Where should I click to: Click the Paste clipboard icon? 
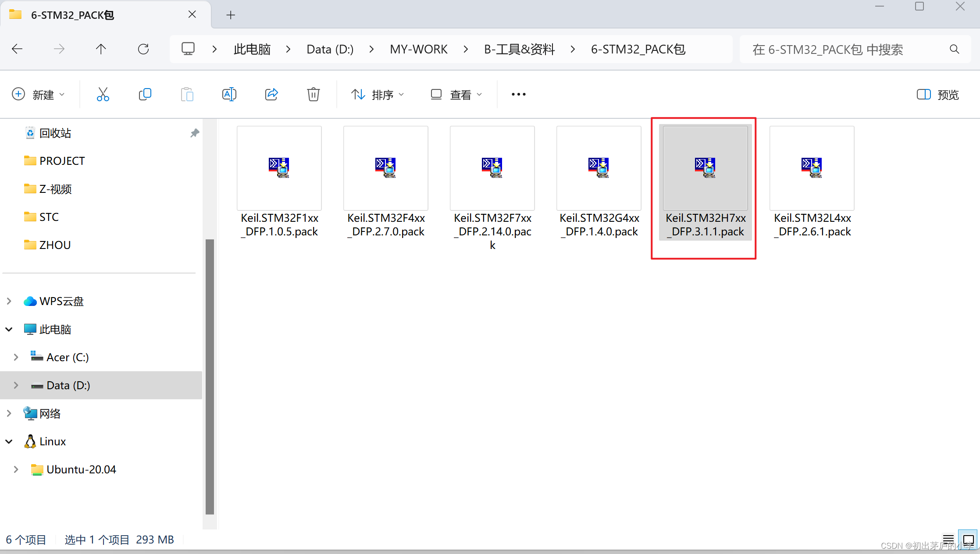point(187,94)
